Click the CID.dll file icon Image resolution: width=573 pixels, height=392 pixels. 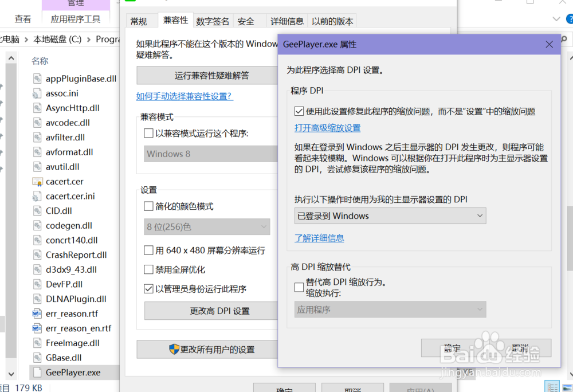pos(37,211)
